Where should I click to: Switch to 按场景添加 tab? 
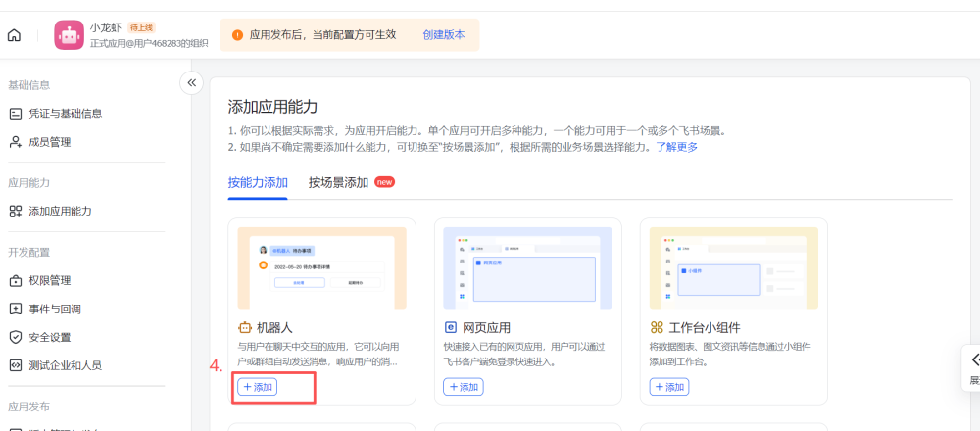(x=338, y=183)
